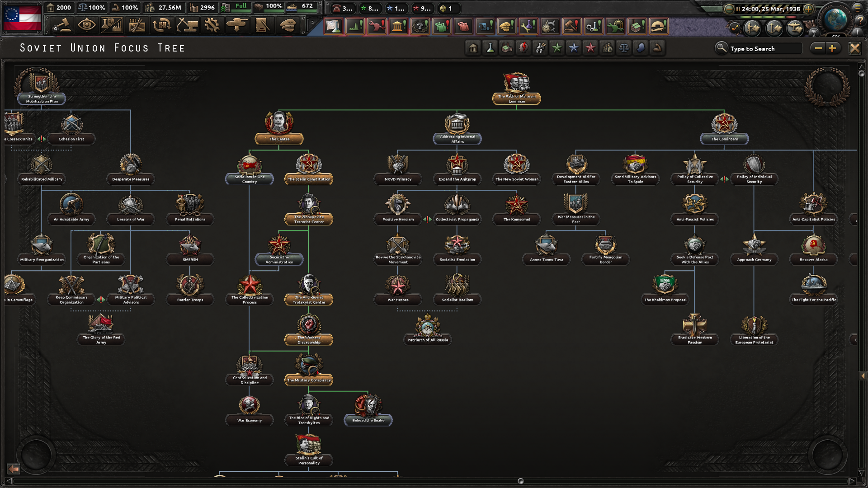The image size is (868, 488).
Task: Click the globe world view icon
Action: pyautogui.click(x=835, y=19)
